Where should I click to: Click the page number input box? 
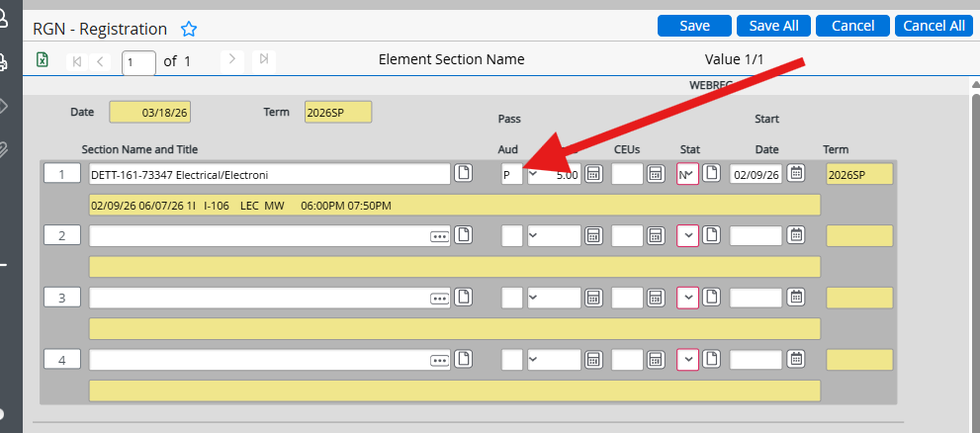click(138, 62)
